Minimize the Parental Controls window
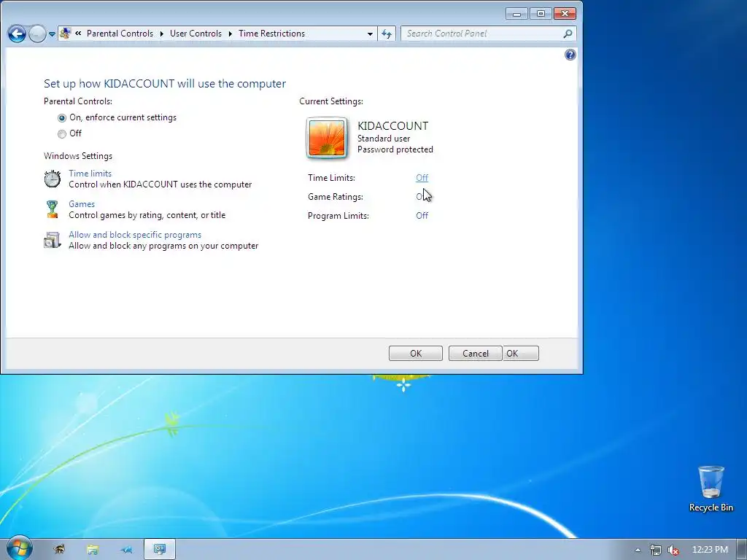This screenshot has height=560, width=747. (517, 14)
